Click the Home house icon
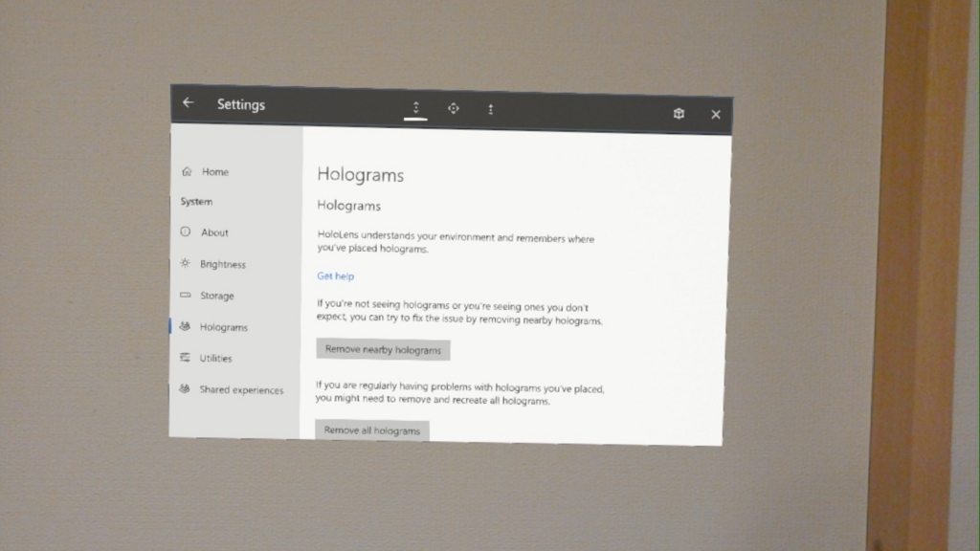Screen dimensions: 980x551 pyautogui.click(x=187, y=171)
